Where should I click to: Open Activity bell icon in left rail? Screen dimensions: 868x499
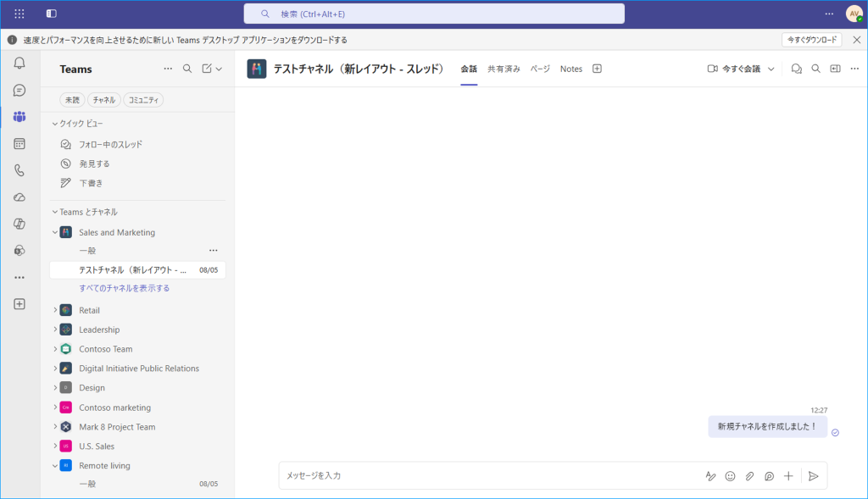pos(19,63)
